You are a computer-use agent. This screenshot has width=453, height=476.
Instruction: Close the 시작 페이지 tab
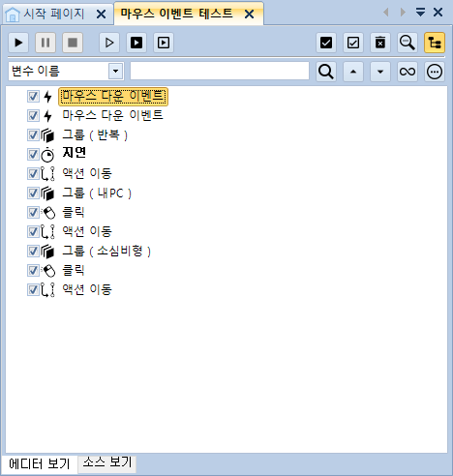(x=102, y=15)
